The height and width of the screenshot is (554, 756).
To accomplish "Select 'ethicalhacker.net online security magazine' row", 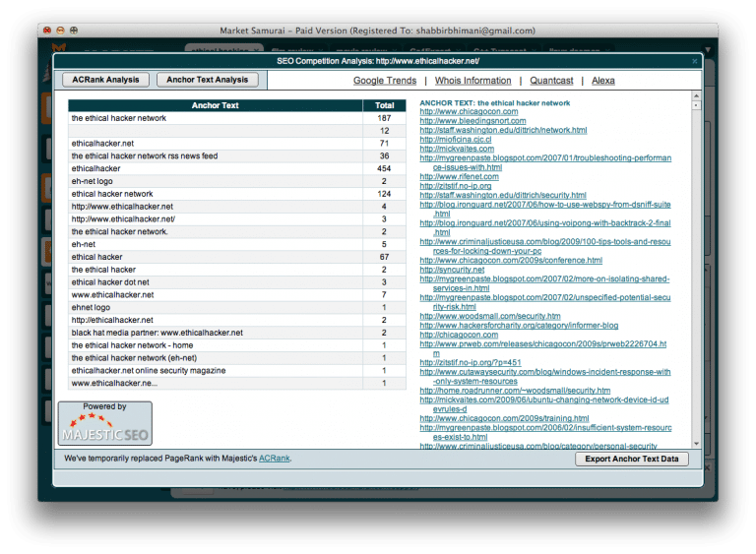I will coord(236,371).
